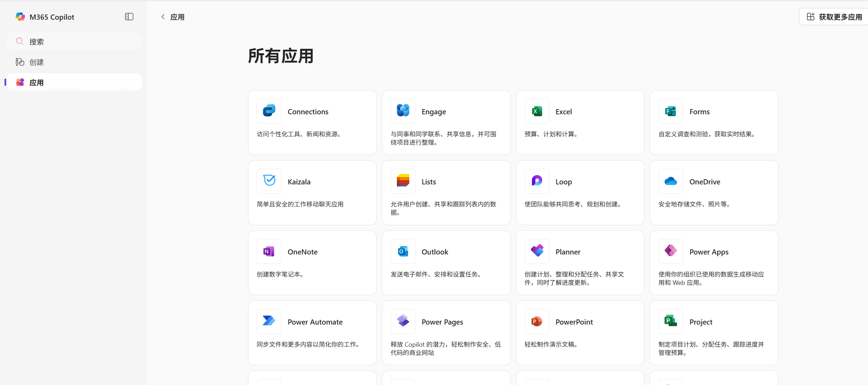Image resolution: width=868 pixels, height=385 pixels.
Task: Click the Loop app icon
Action: [x=537, y=181]
